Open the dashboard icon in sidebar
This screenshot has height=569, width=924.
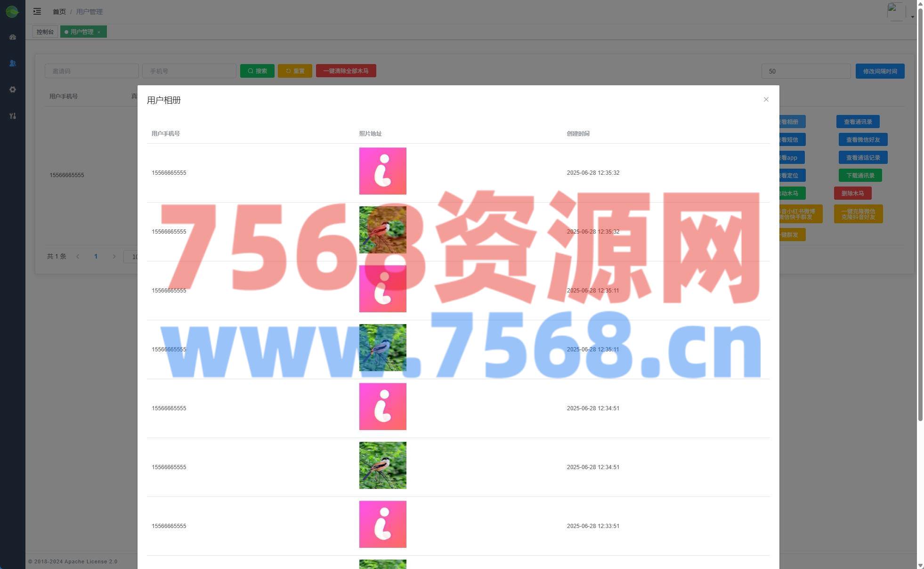click(13, 37)
